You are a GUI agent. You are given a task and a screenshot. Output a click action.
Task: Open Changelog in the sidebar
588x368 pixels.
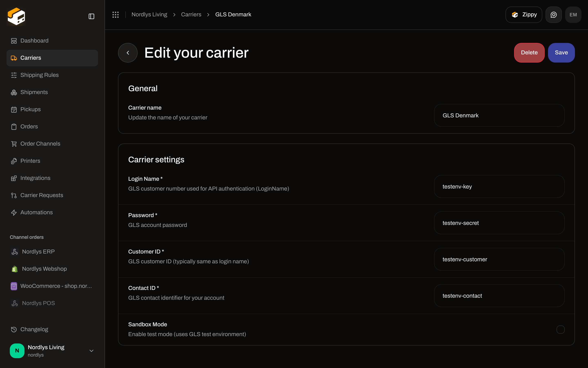(x=52, y=329)
